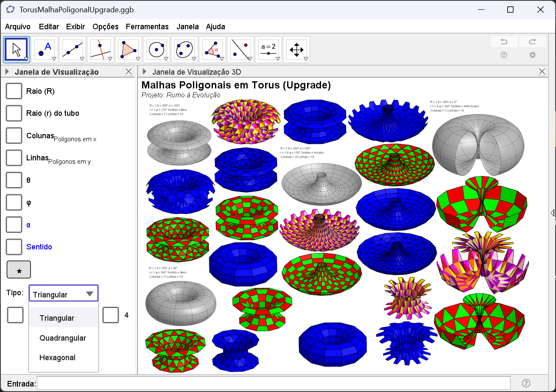Check the Sentido checkbox
Viewport: 556px width, 392px height.
click(x=14, y=246)
